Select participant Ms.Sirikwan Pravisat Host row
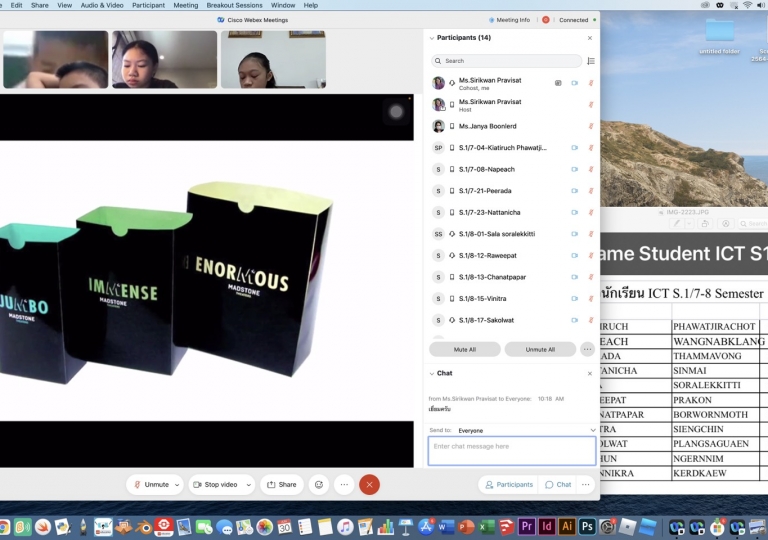768x540 pixels. (512, 105)
